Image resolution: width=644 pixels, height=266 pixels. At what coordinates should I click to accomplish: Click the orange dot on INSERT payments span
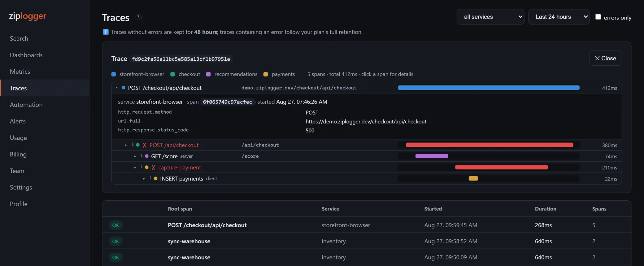155,178
